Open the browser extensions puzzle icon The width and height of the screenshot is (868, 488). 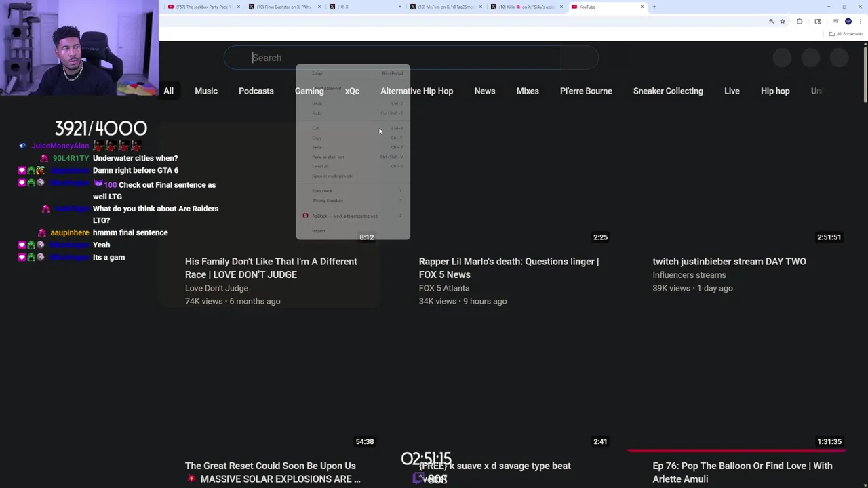point(800,21)
